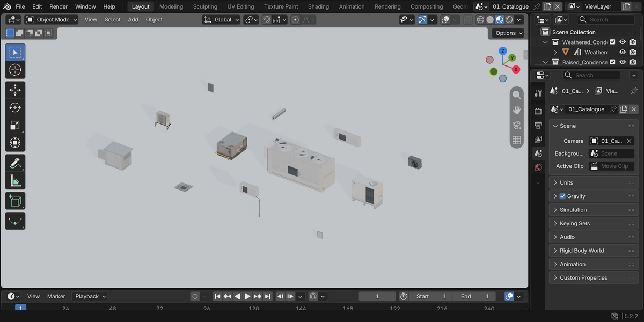Hide Raised_Condense collection with eye icon
Viewport: 644px width, 322px height.
623,62
